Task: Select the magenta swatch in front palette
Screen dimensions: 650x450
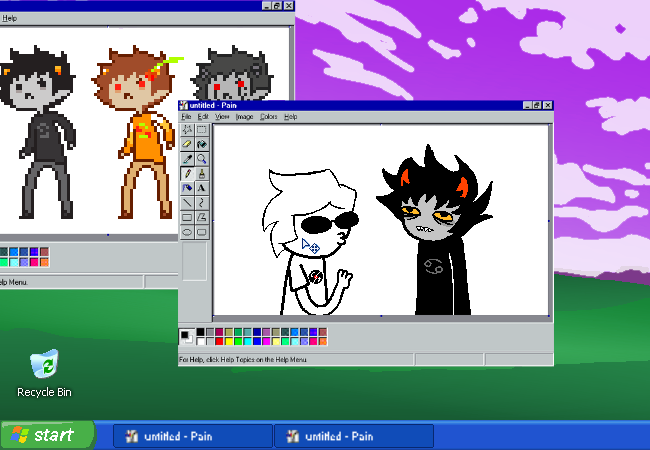Action: click(266, 341)
